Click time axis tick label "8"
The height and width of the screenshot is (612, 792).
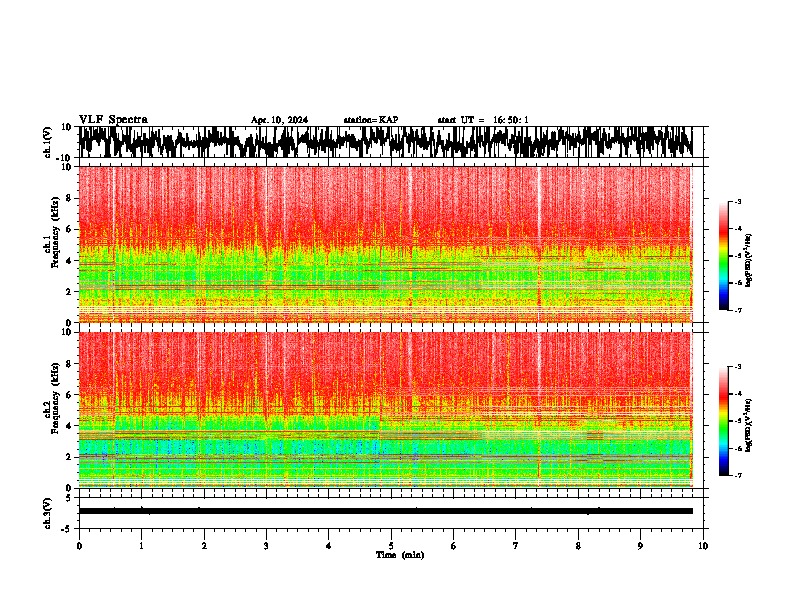pyautogui.click(x=578, y=546)
